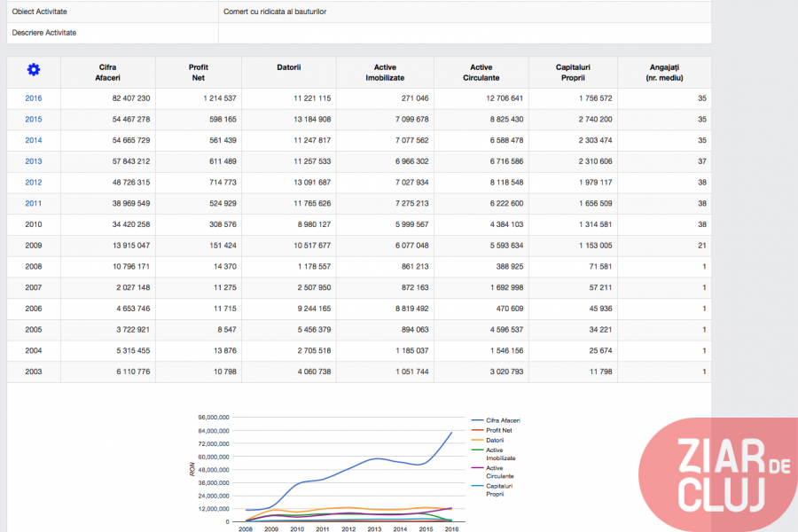The width and height of the screenshot is (798, 532).
Task: Select the 2011 year link
Action: tap(34, 203)
